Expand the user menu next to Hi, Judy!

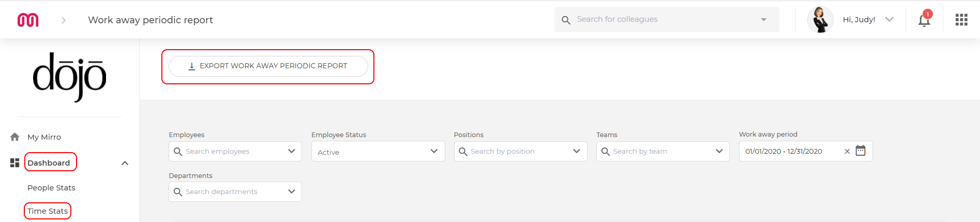click(889, 20)
